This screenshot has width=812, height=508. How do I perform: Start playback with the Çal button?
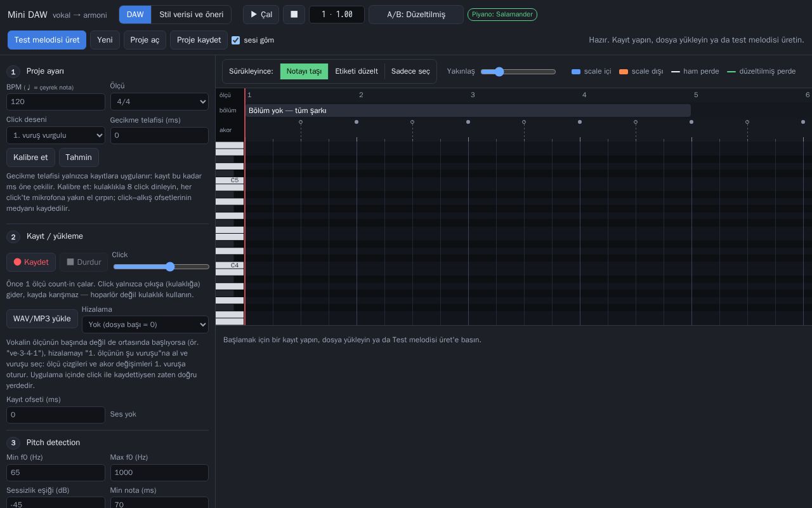click(x=261, y=15)
